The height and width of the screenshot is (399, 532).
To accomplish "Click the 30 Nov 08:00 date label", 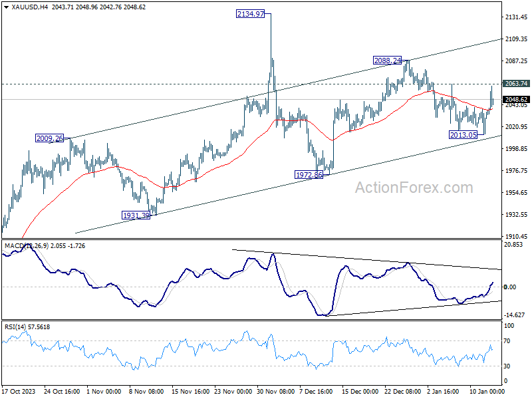I will 275,391.
